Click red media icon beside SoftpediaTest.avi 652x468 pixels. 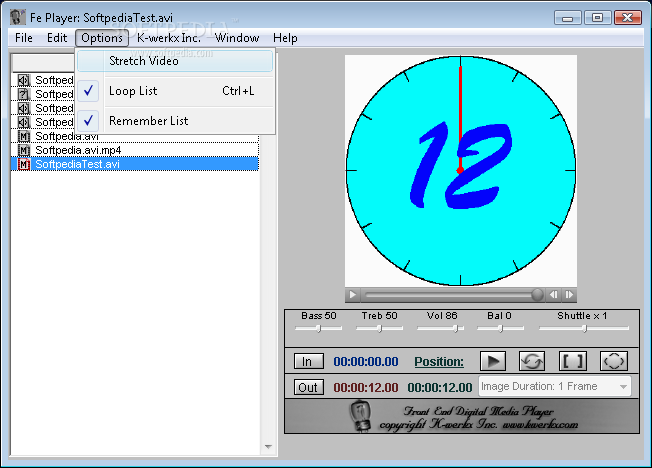24,164
